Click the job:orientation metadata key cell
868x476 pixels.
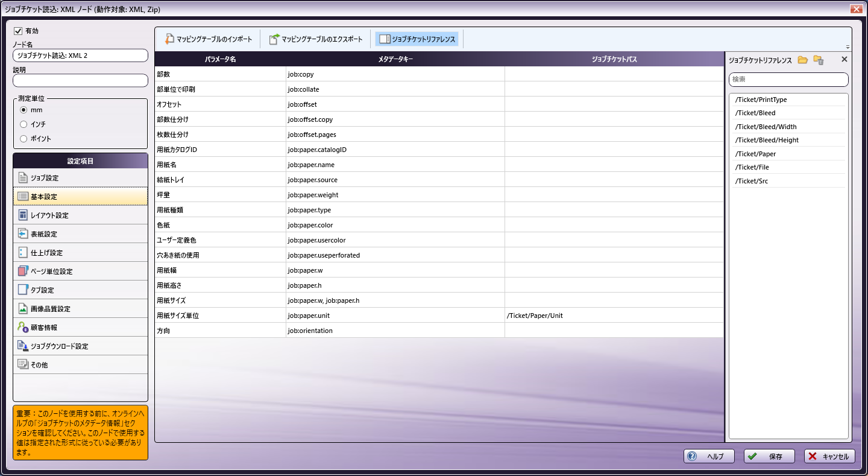click(x=395, y=331)
